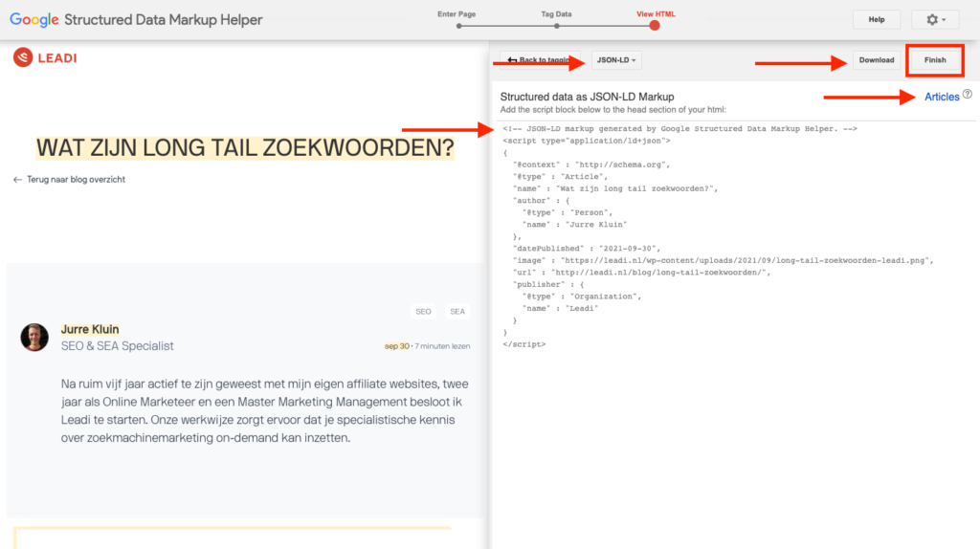980x549 pixels.
Task: Click the Leadi logo
Action: 45,57
